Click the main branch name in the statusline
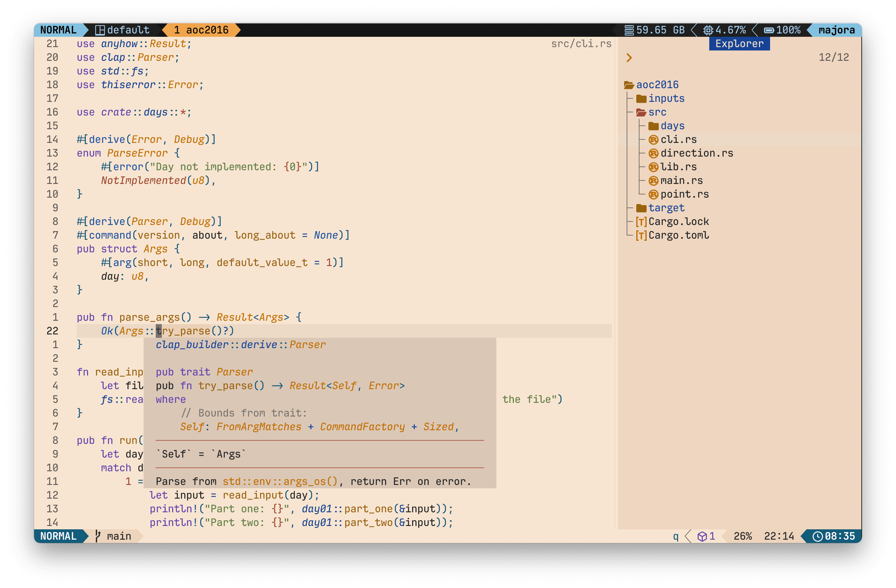This screenshot has height=588, width=896. point(119,536)
